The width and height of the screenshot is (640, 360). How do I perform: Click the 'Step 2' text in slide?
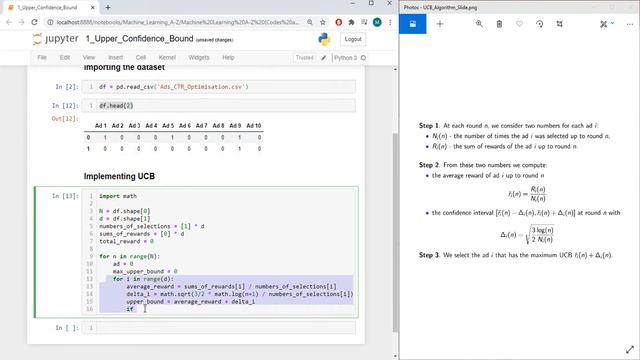tap(429, 165)
